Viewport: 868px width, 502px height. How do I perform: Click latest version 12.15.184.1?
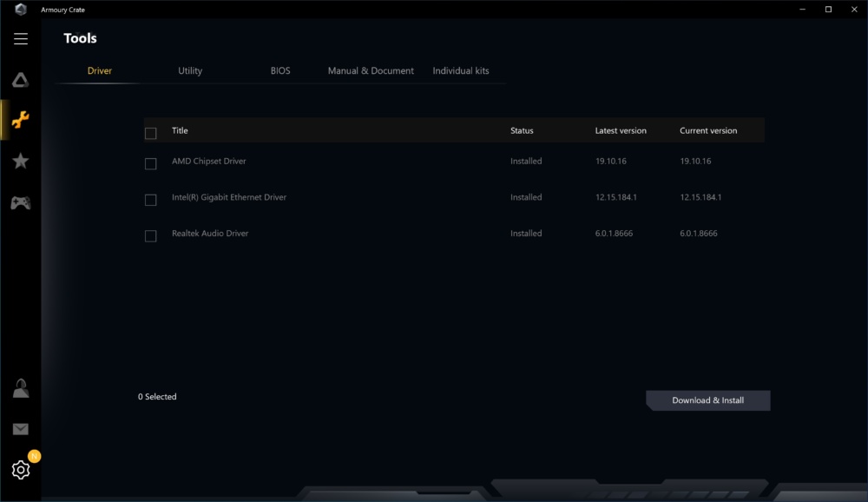click(615, 197)
